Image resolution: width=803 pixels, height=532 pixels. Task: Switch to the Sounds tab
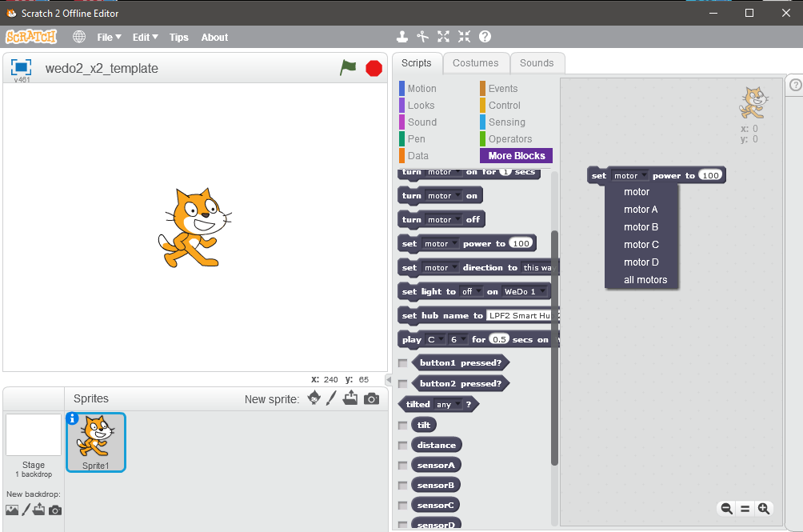(x=537, y=63)
